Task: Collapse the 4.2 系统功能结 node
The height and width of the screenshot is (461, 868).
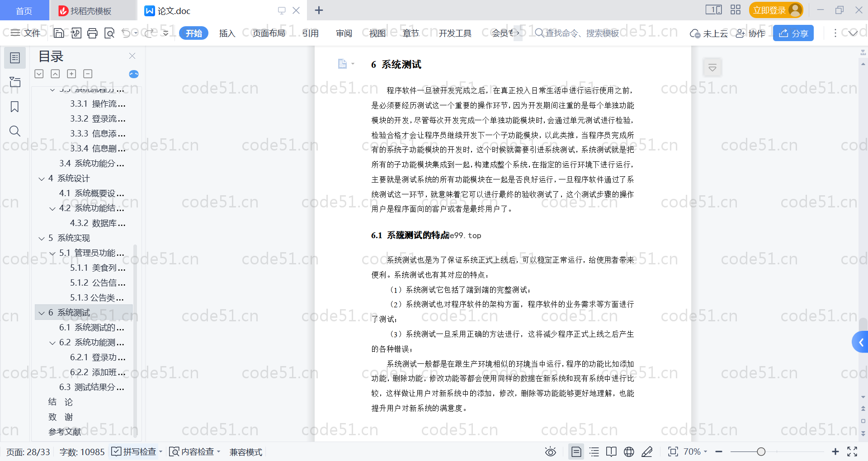Action: (52, 208)
